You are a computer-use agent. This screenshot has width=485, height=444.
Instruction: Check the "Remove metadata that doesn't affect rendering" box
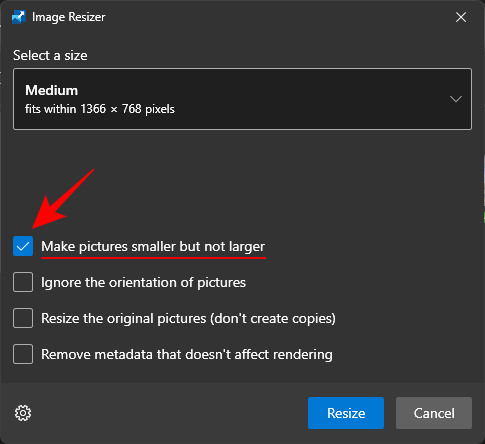coord(23,354)
